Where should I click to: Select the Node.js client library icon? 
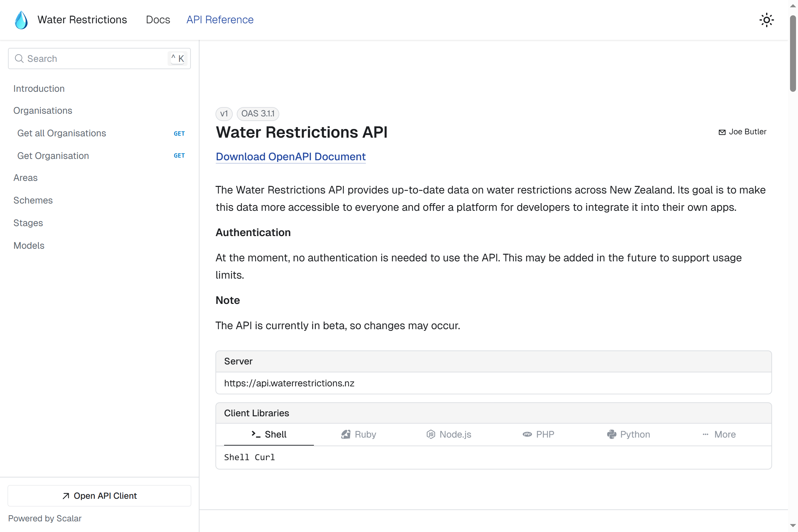click(430, 434)
